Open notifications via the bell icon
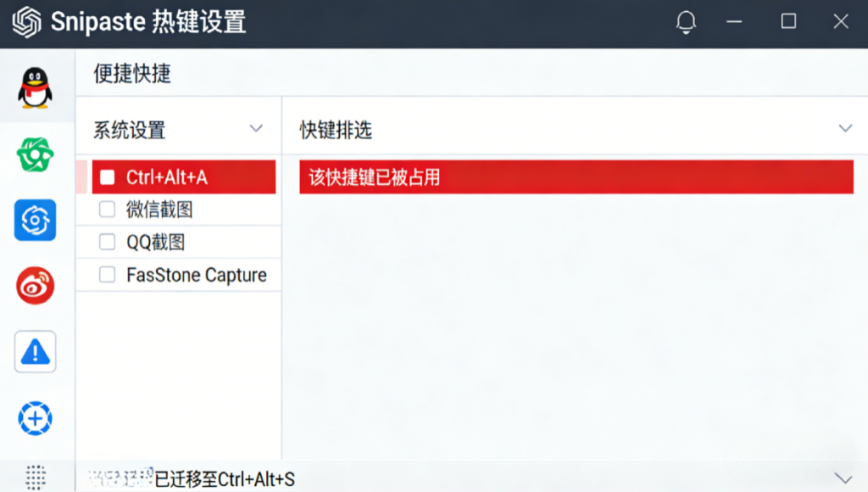The height and width of the screenshot is (492, 868). pos(686,23)
